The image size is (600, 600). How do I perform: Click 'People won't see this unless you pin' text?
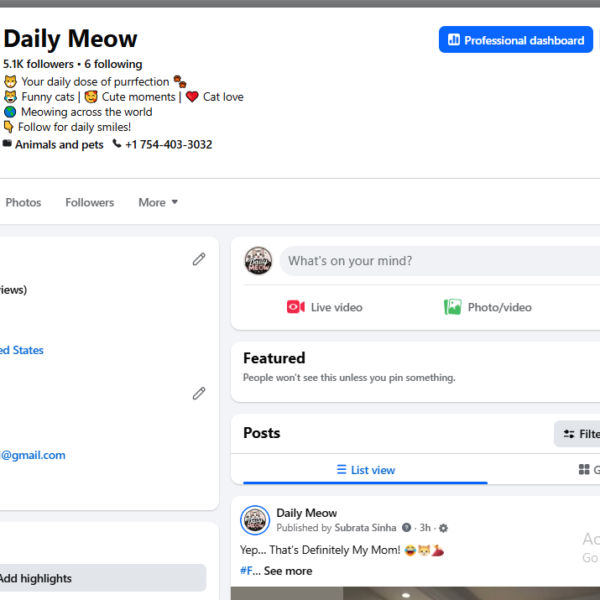click(349, 378)
